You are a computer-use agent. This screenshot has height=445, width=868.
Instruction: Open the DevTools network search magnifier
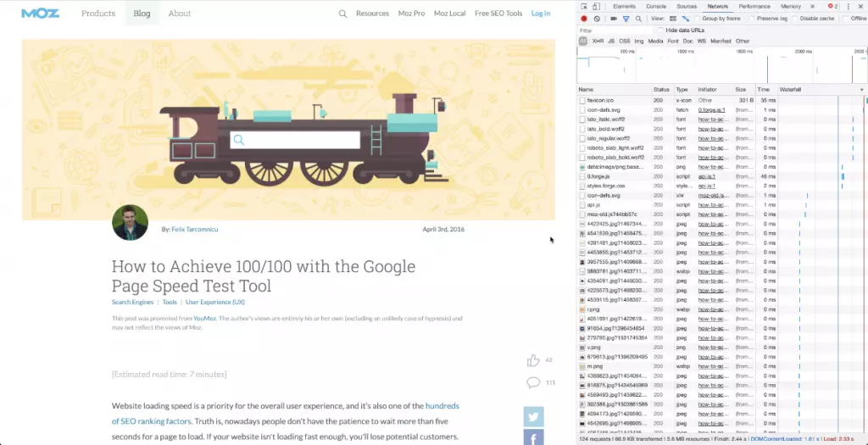coord(638,18)
